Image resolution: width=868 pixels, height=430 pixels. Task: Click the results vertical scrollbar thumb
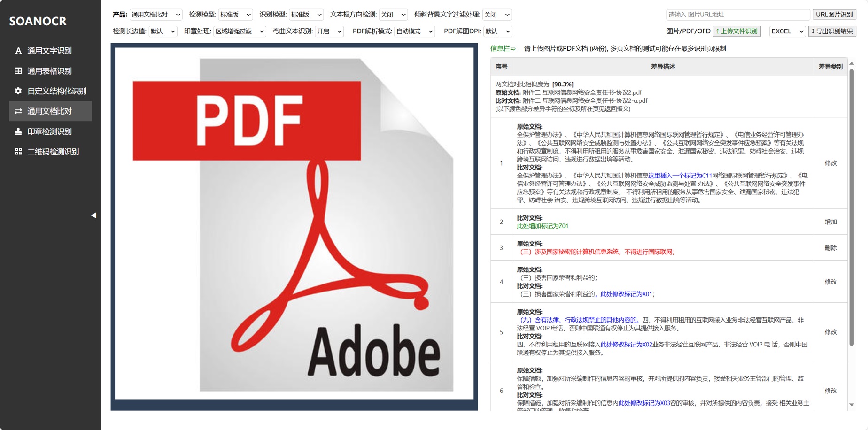[x=852, y=207]
